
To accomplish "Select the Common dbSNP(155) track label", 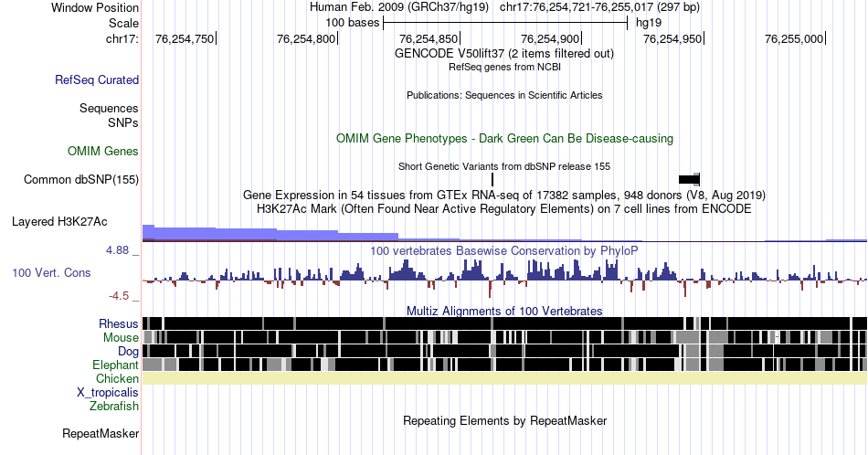I will coord(81,179).
